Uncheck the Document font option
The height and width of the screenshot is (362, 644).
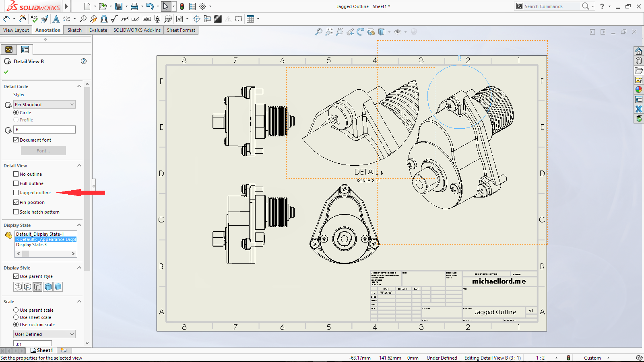point(16,140)
